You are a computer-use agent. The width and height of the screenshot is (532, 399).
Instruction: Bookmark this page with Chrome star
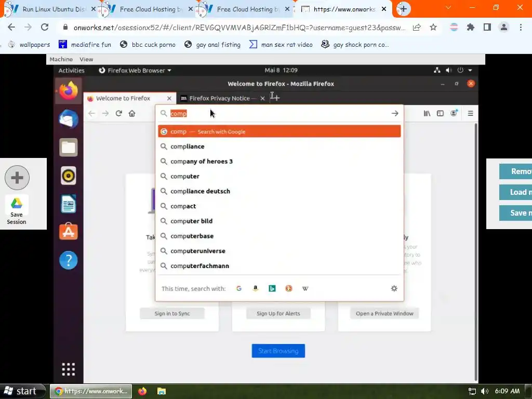tap(433, 28)
